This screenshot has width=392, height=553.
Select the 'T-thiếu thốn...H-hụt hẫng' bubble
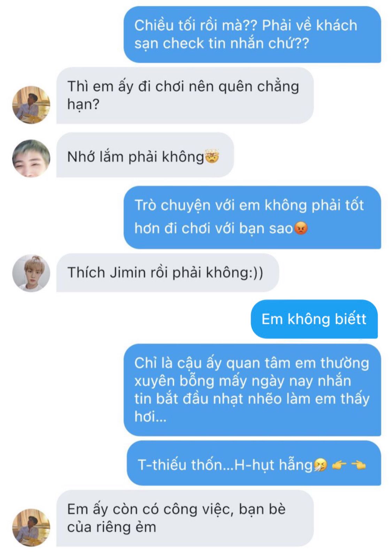254,463
